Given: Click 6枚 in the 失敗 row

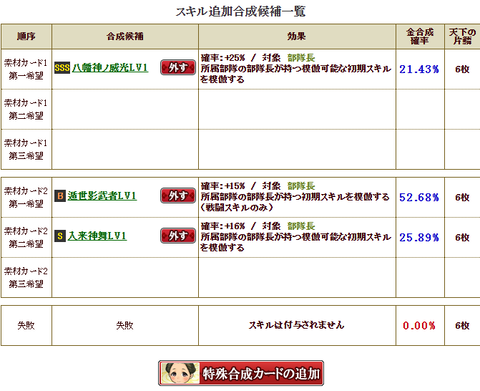Looking at the screenshot, I should pos(462,325).
